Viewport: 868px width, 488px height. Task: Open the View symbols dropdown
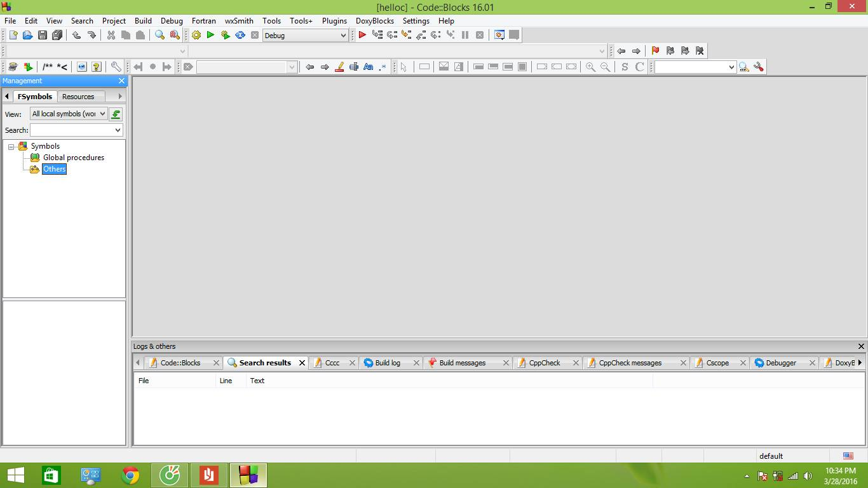[69, 114]
